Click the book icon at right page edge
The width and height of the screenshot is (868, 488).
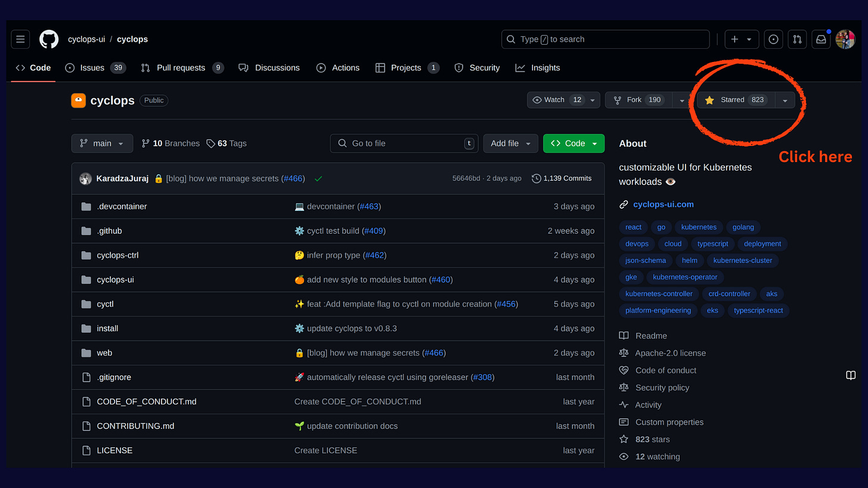click(x=851, y=375)
